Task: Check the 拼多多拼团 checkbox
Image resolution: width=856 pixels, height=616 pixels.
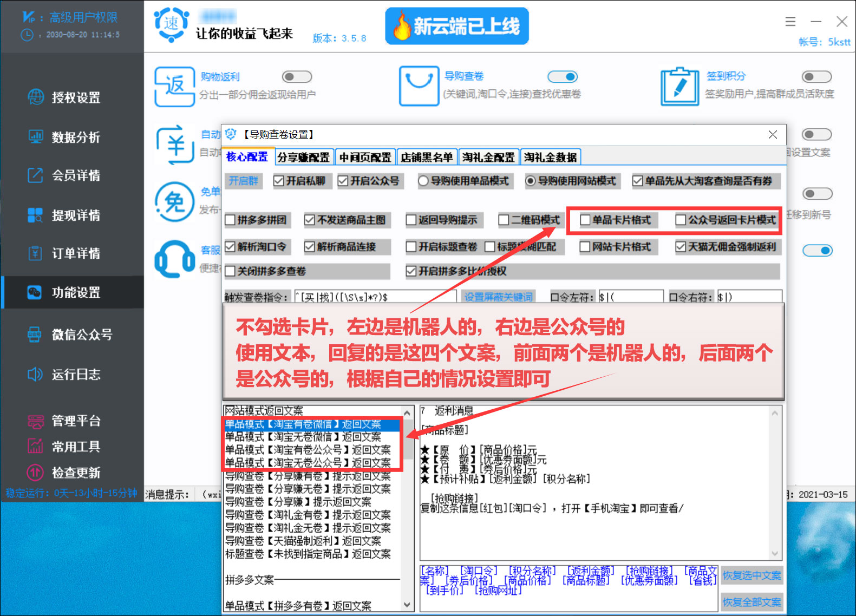Action: pos(230,220)
